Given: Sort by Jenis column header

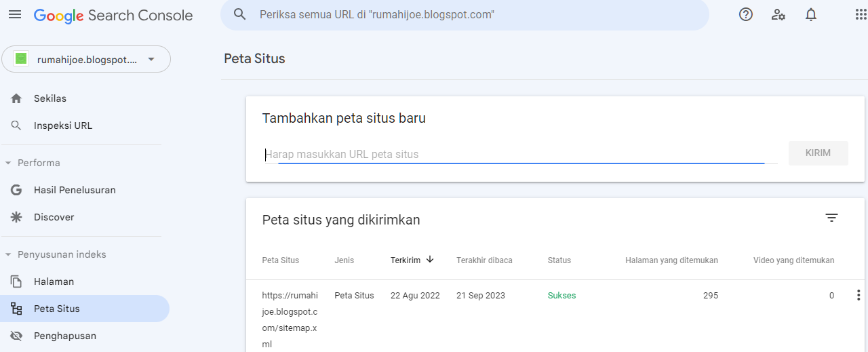Looking at the screenshot, I should pos(344,260).
